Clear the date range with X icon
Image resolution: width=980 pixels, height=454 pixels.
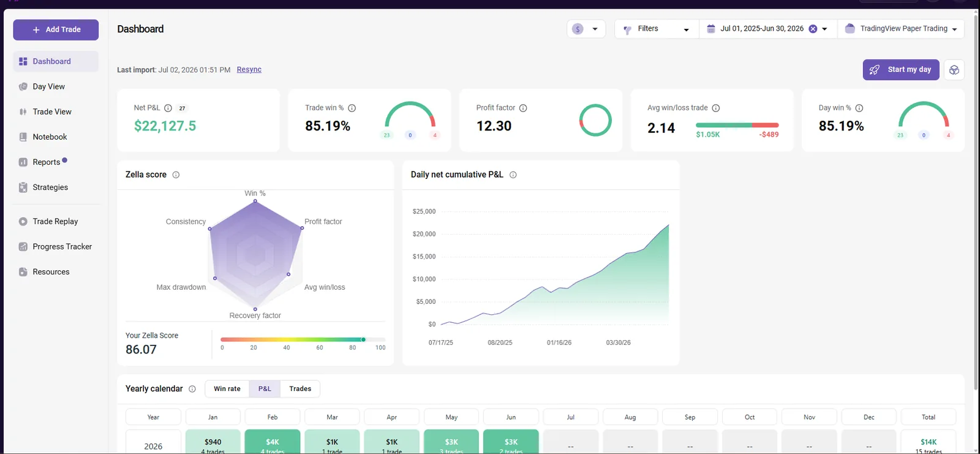(x=813, y=29)
